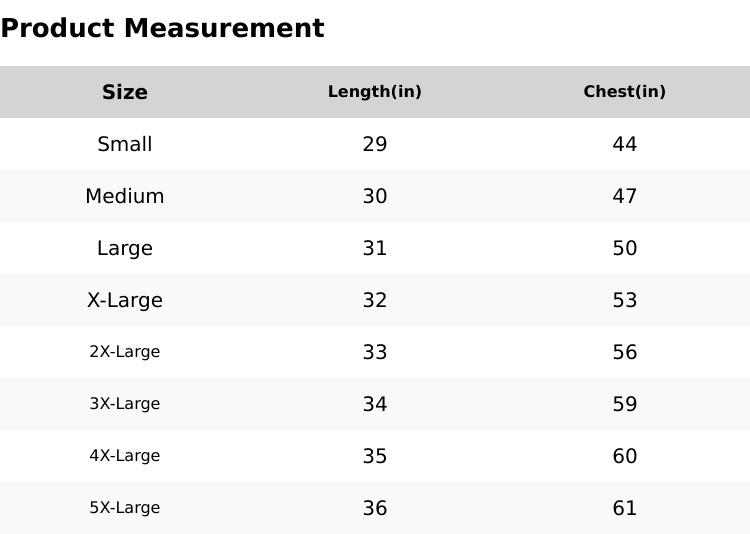Viewport: 750px width, 534px height.
Task: Click the chest value 60
Action: [625, 456]
